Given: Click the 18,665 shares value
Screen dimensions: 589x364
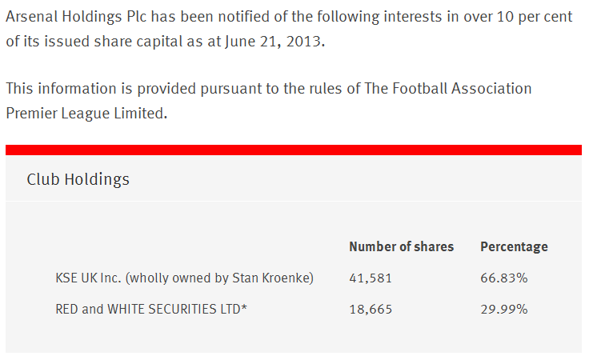Looking at the screenshot, I should click(x=371, y=308).
